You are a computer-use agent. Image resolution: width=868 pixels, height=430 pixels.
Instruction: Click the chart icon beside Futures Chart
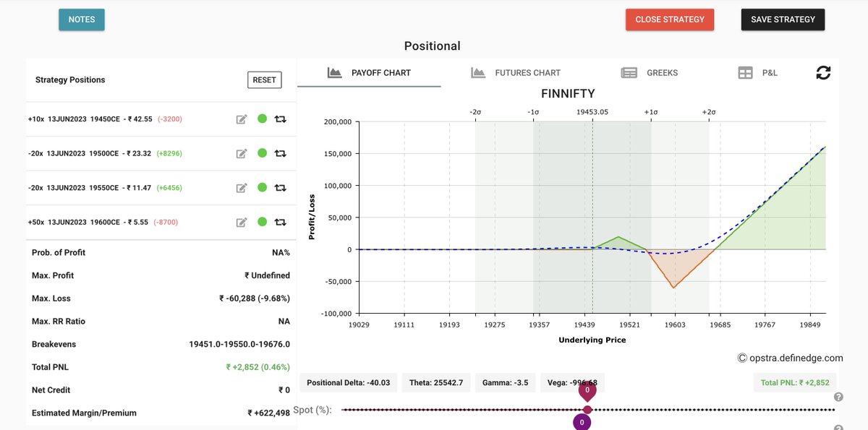coord(477,72)
